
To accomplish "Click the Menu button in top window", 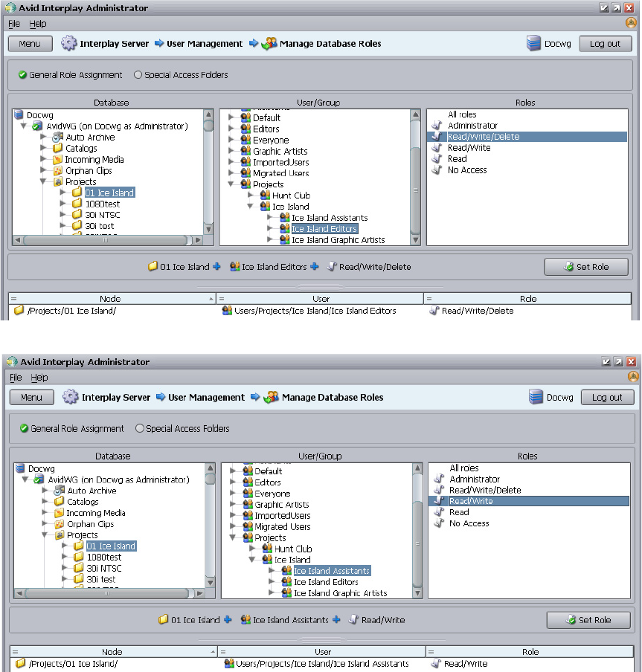I will click(x=30, y=44).
